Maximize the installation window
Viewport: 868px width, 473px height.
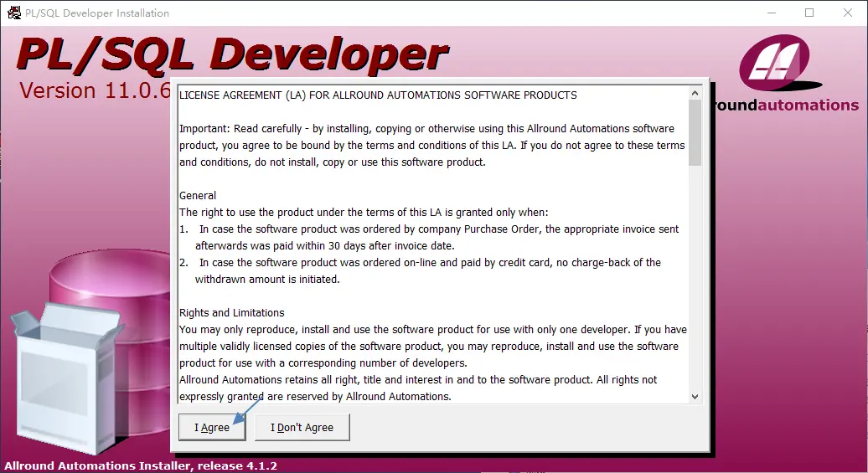[809, 13]
